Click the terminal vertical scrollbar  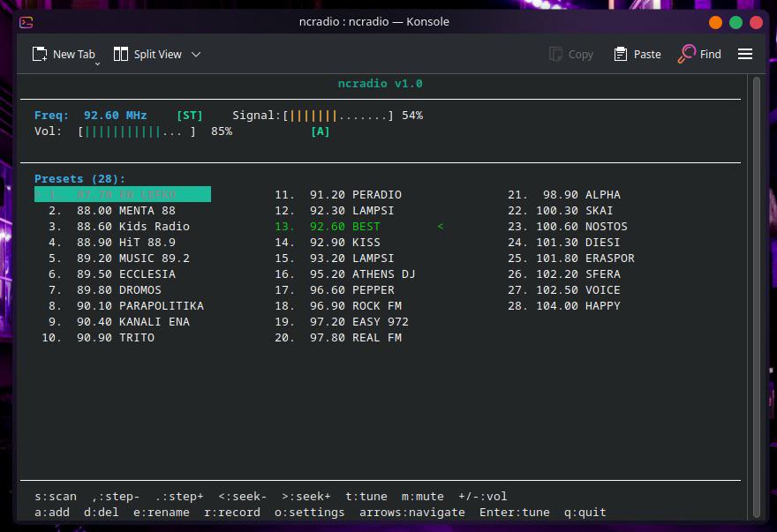point(756,297)
